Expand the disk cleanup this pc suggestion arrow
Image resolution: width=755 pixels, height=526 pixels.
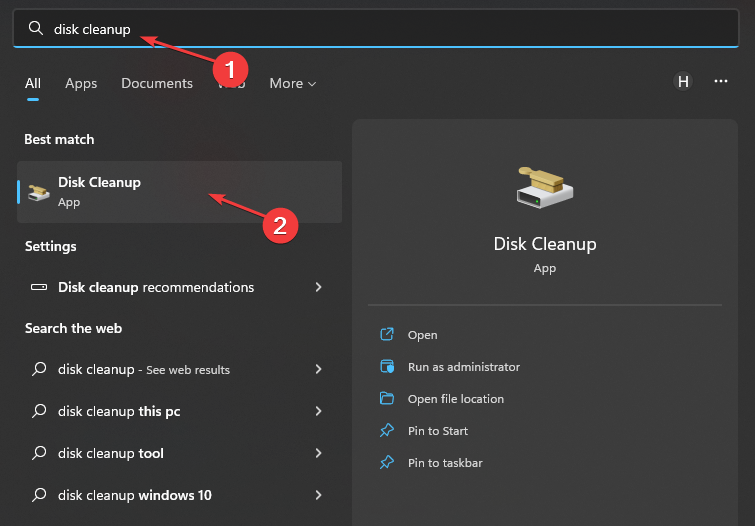click(318, 411)
